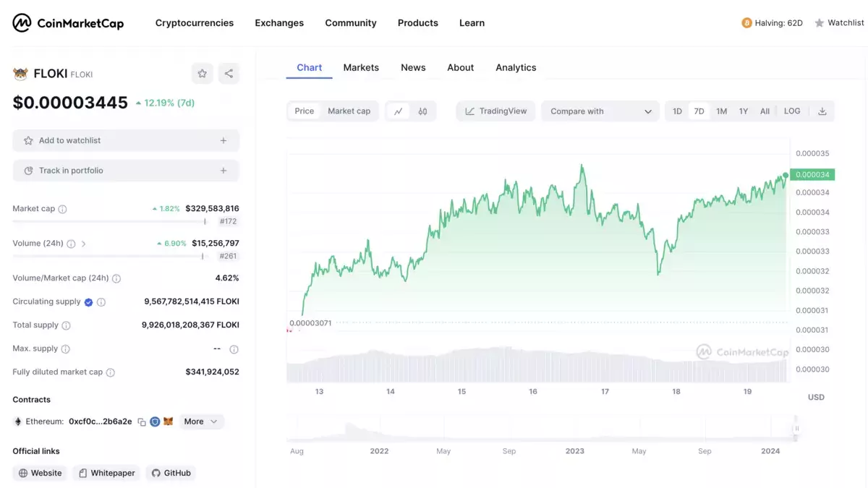Toggle LOG scale on chart
The image size is (868, 488).
[792, 111]
